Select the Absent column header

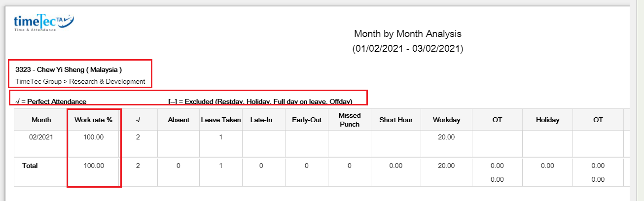pos(179,120)
